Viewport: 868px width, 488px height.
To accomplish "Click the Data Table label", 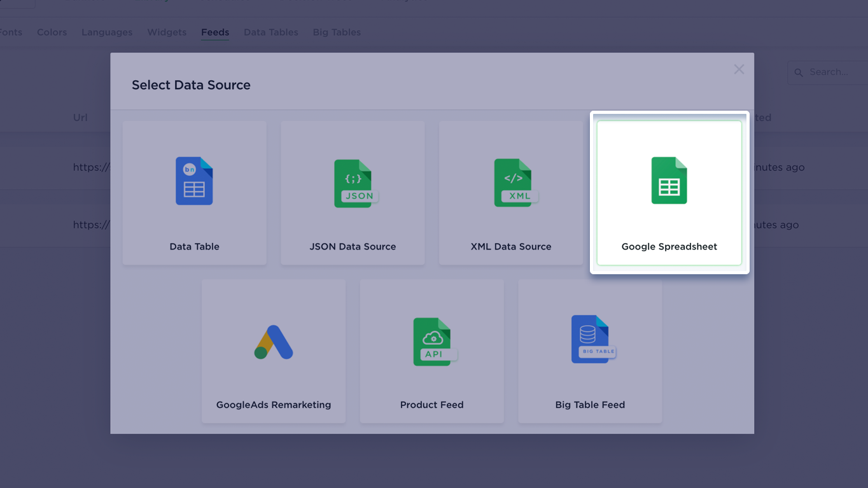I will pyautogui.click(x=194, y=247).
